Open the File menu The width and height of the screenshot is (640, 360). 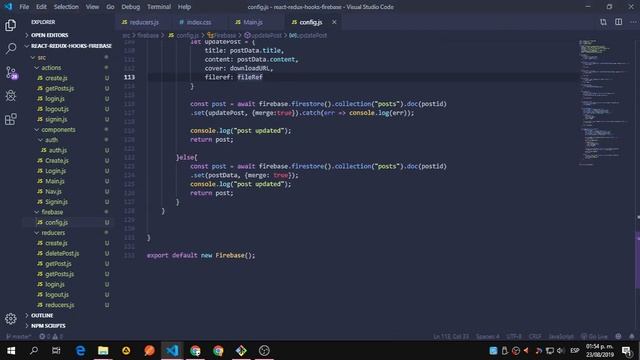pyautogui.click(x=24, y=7)
